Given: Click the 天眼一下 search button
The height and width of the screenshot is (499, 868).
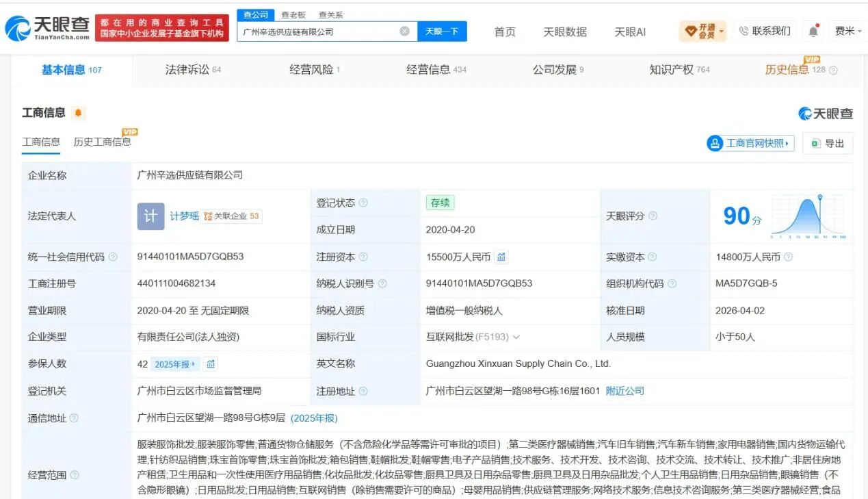Looking at the screenshot, I should pyautogui.click(x=442, y=31).
